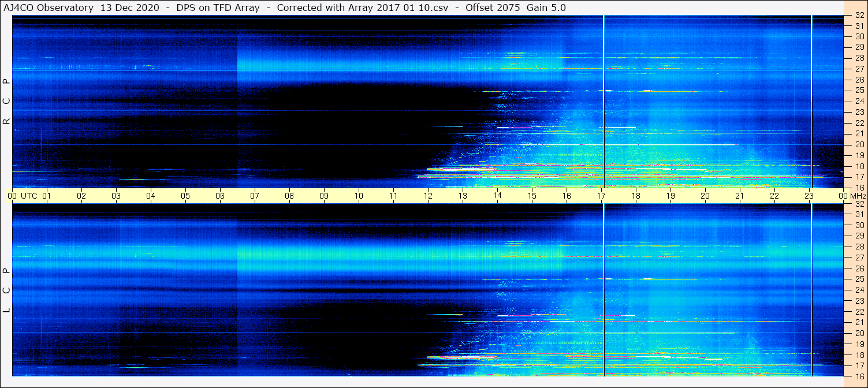This screenshot has height=388, width=868.
Task: Click the 32 MHz label on upper scale
Action: 859,16
